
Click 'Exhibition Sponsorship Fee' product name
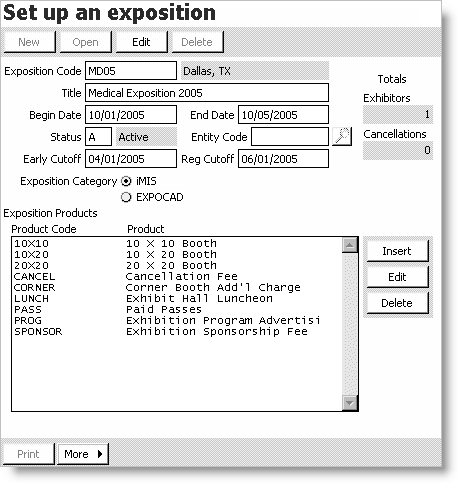click(217, 332)
